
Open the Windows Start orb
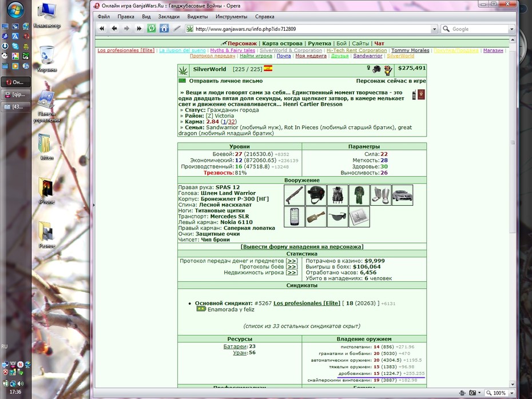point(15,10)
